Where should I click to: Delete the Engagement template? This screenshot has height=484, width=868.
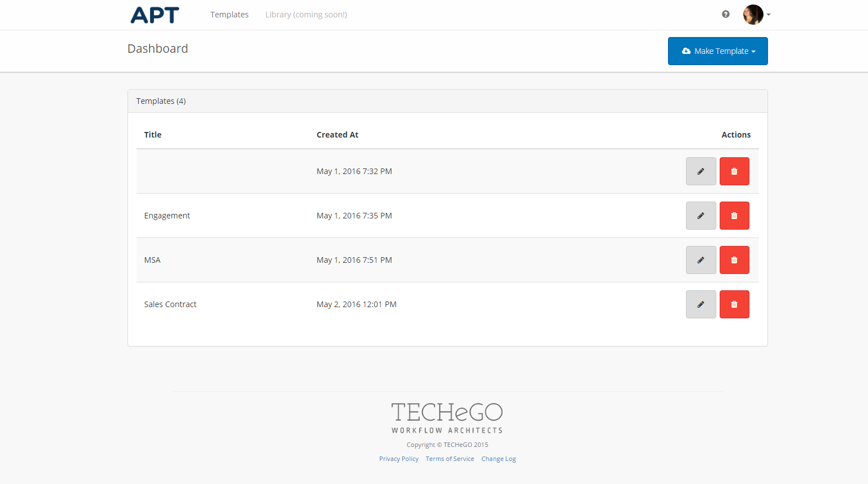click(734, 216)
